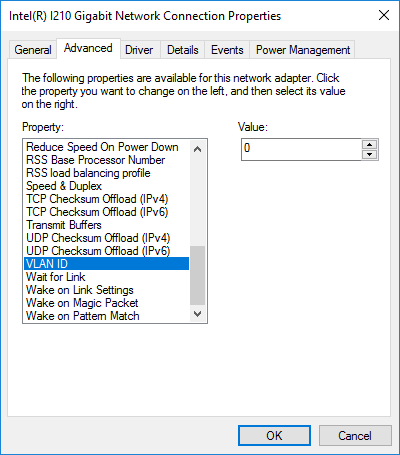Screen dimensions: 400x455
Task: Decrease the VLAN ID value with down arrow
Action: click(369, 154)
